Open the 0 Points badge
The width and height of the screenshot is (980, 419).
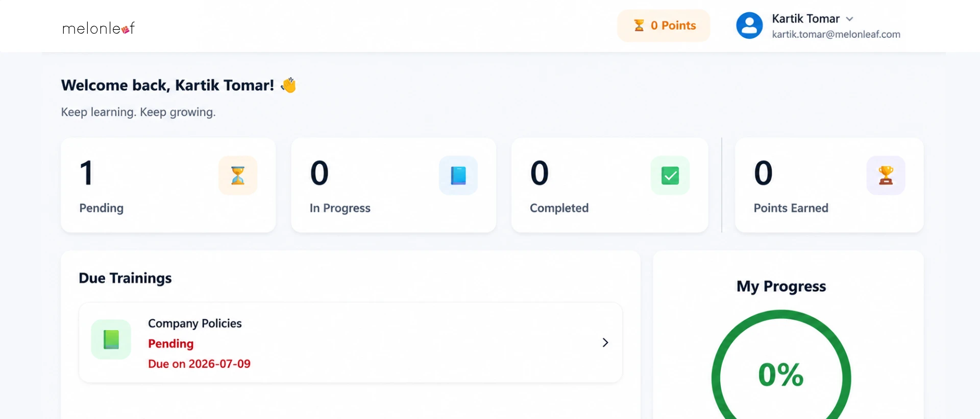(x=664, y=26)
